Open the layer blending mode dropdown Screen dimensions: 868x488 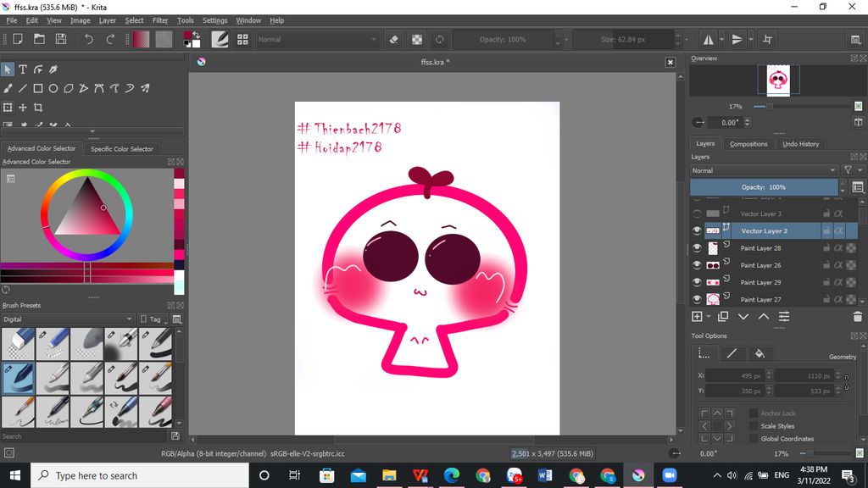pyautogui.click(x=764, y=170)
